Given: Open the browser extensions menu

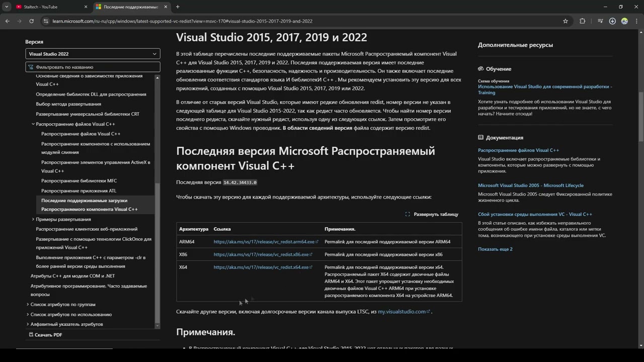Looking at the screenshot, I should pos(583,21).
